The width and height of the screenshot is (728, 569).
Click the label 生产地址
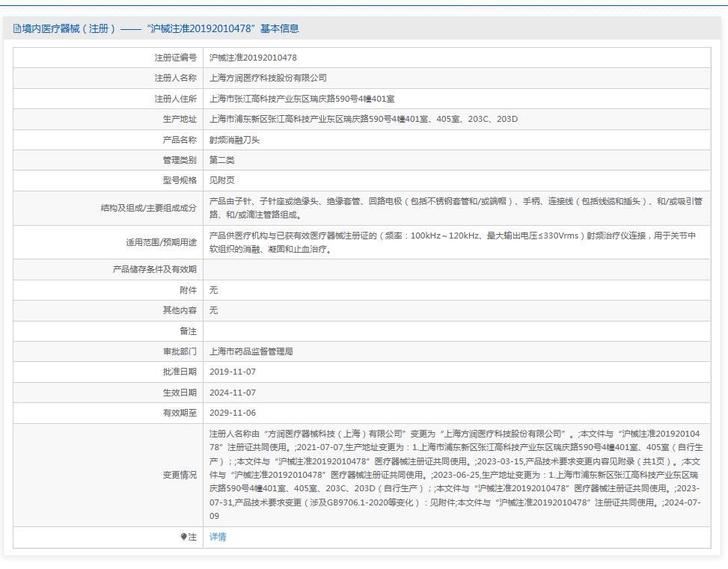click(x=180, y=120)
